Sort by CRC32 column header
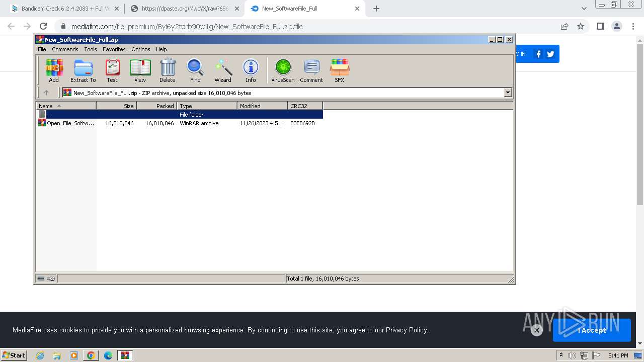The width and height of the screenshot is (644, 362). (305, 106)
